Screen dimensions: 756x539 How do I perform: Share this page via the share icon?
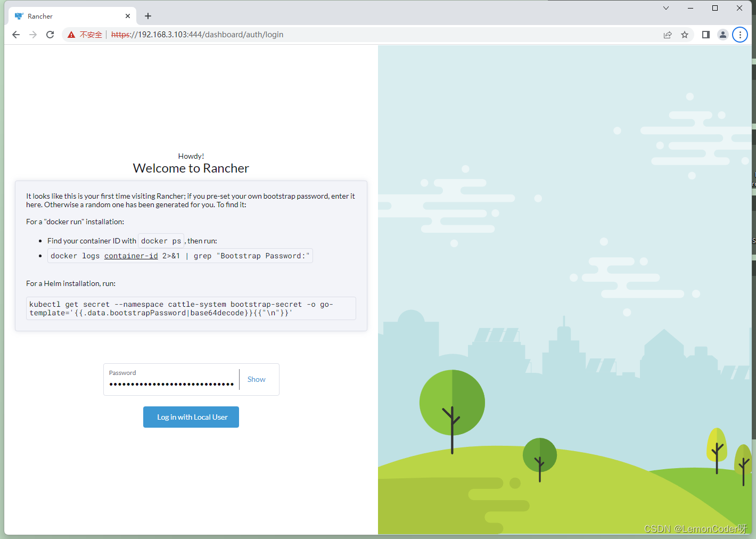pos(668,35)
